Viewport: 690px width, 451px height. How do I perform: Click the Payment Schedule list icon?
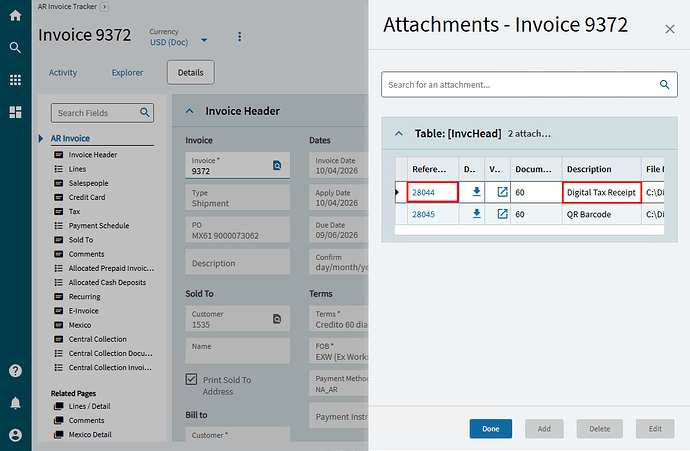click(59, 226)
